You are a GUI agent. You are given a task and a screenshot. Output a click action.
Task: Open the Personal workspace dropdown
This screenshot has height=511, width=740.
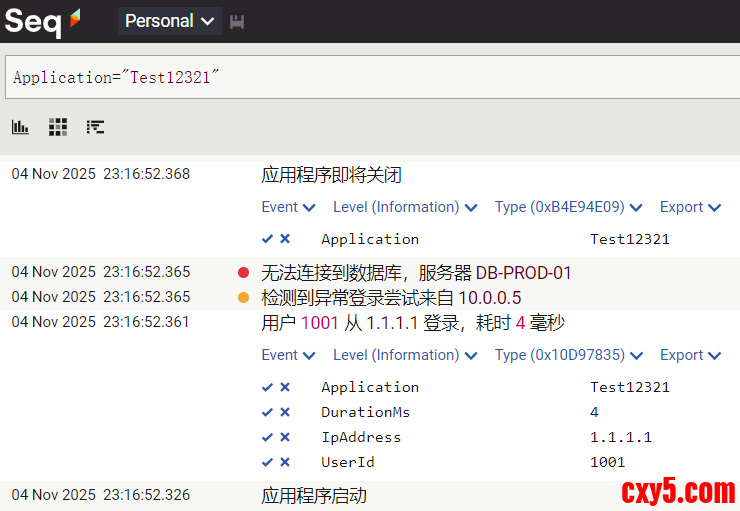tap(169, 21)
